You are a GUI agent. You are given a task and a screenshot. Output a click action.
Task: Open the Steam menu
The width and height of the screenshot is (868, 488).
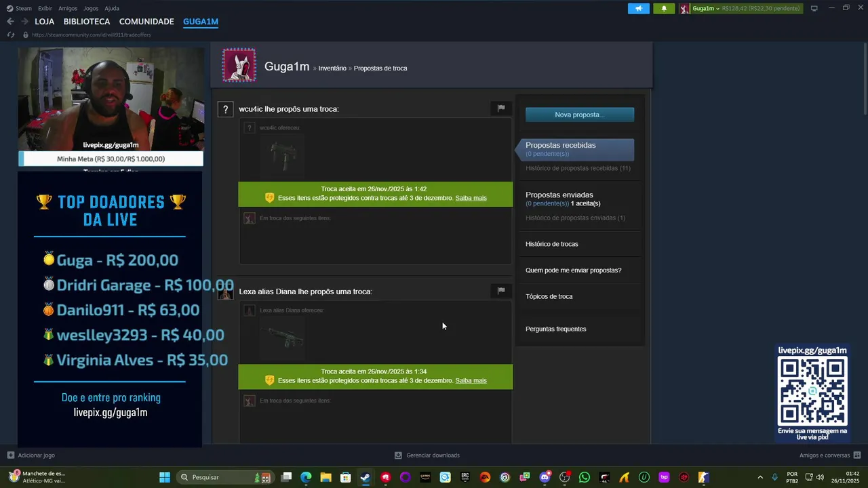[x=20, y=8]
